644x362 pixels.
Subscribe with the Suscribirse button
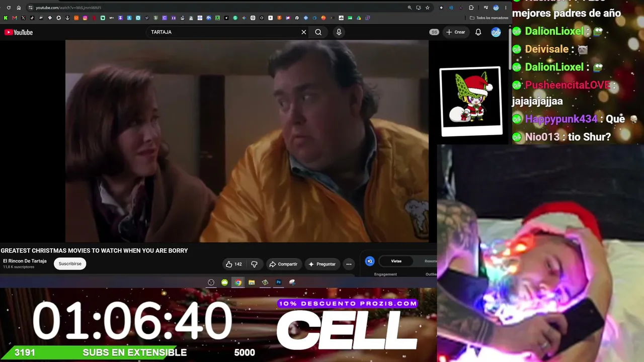click(70, 264)
